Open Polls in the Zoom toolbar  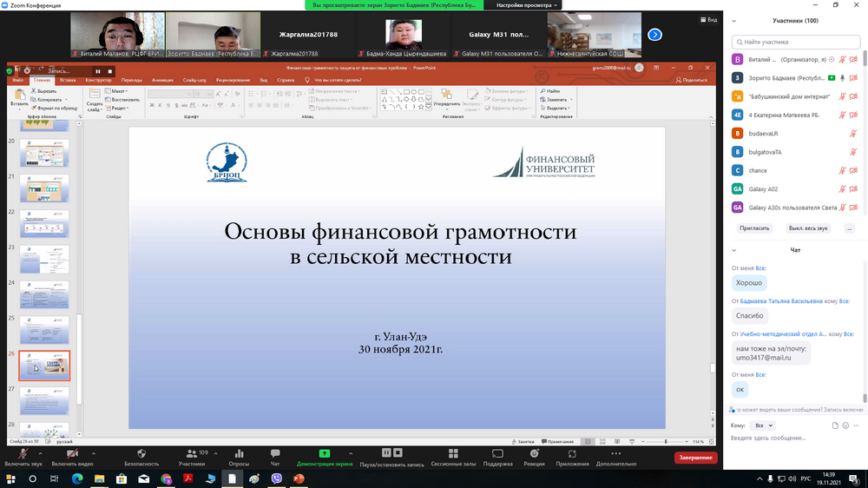(x=238, y=453)
